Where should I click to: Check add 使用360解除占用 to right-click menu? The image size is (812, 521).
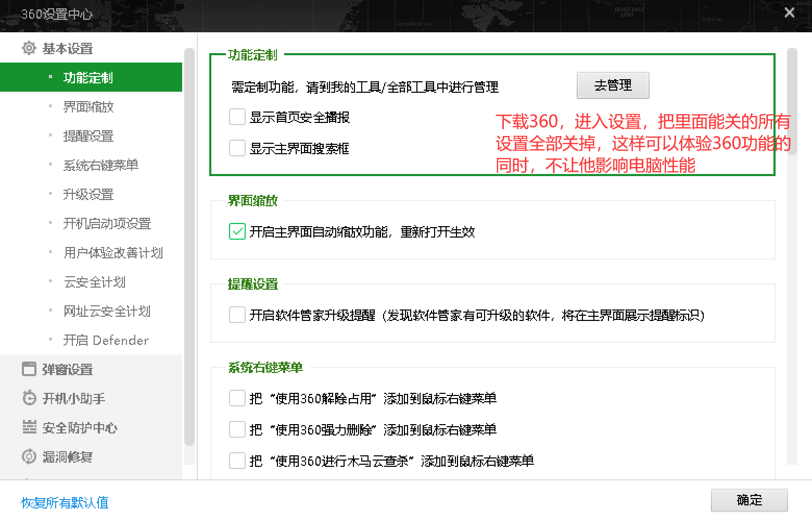pos(237,398)
